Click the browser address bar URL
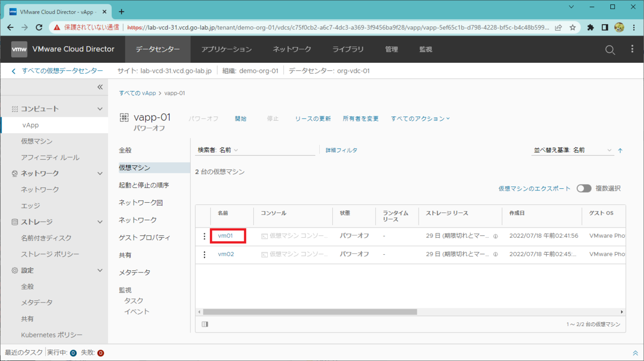This screenshot has height=361, width=644. coord(338,27)
